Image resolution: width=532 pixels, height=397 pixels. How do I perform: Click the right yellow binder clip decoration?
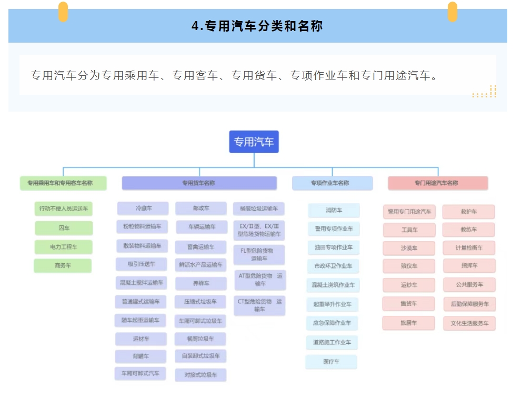point(452,12)
